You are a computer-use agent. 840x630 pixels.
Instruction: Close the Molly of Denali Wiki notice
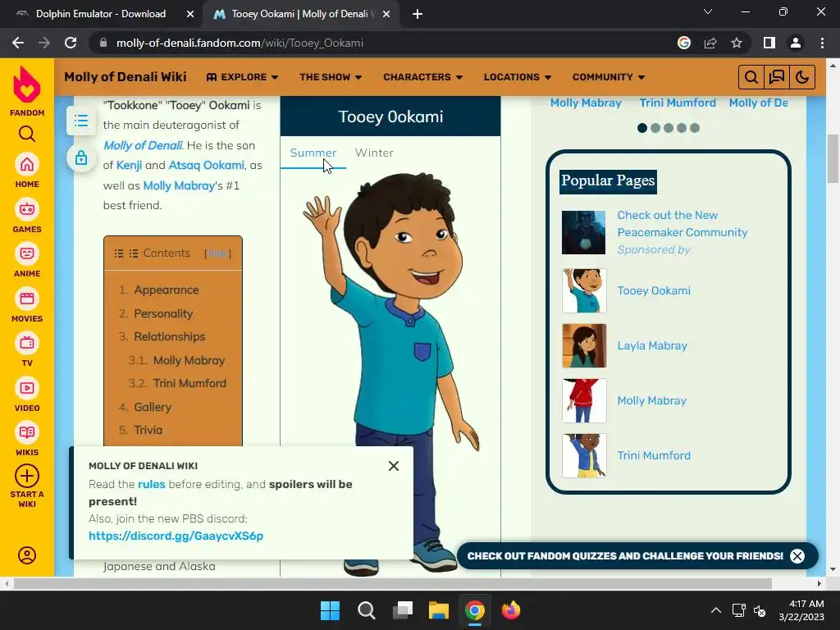394,466
